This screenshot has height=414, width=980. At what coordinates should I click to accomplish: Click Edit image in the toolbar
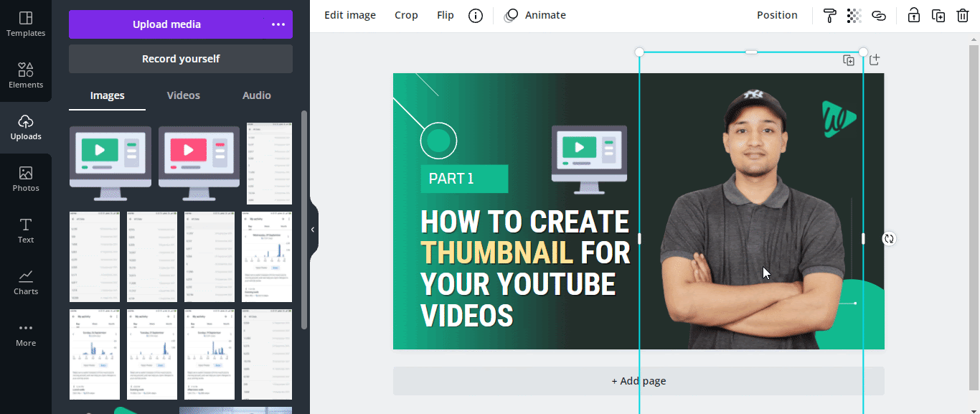coord(350,15)
